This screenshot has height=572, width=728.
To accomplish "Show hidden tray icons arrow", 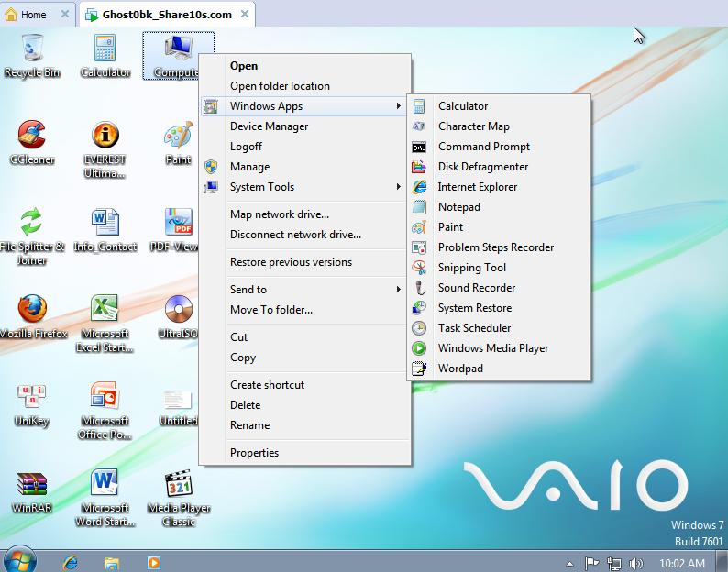I will pyautogui.click(x=569, y=564).
